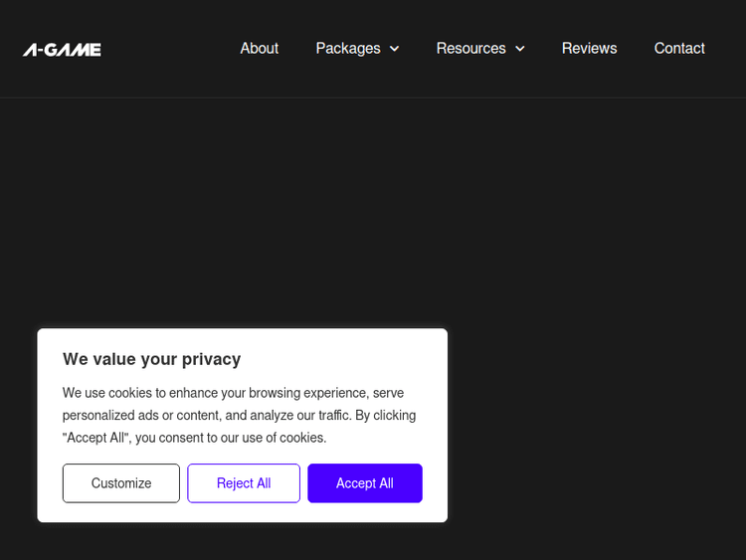Reject all cookies with Reject All
The height and width of the screenshot is (560, 746).
pyautogui.click(x=244, y=483)
